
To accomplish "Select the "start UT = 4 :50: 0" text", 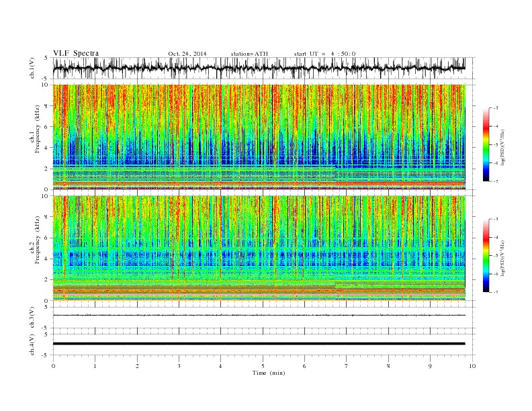I will (x=324, y=54).
